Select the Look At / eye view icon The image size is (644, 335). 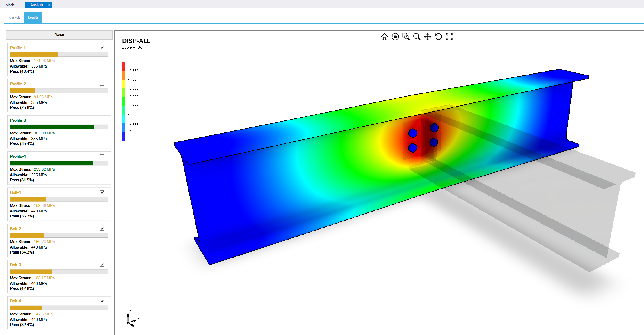pos(395,37)
